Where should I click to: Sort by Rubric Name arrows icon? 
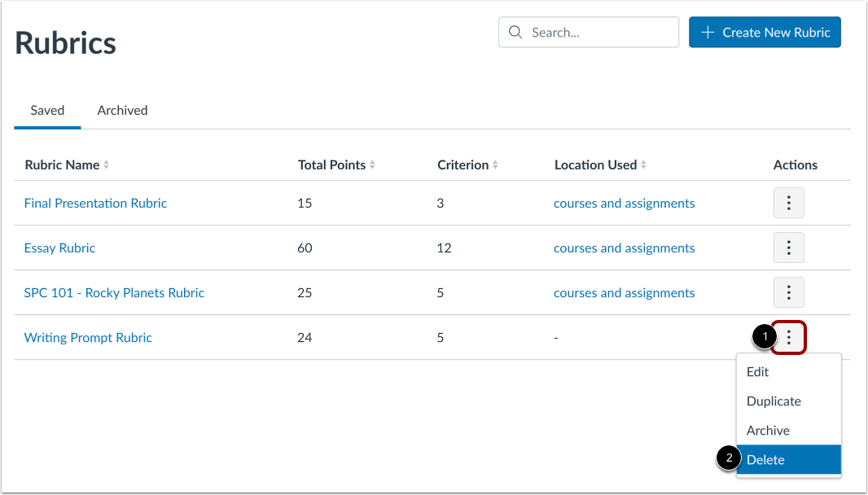106,165
